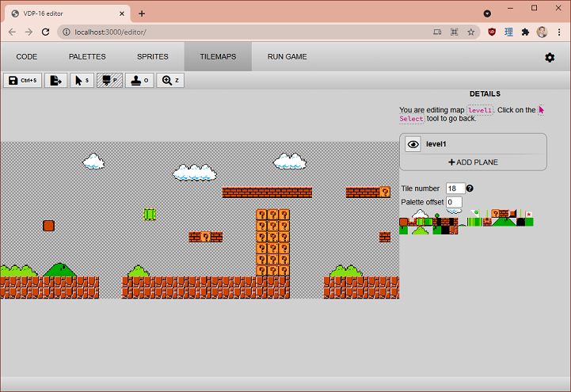Screen dimensions: 571x392
Task: Pick the green skull flag tile in the tileset
Action: (x=475, y=213)
